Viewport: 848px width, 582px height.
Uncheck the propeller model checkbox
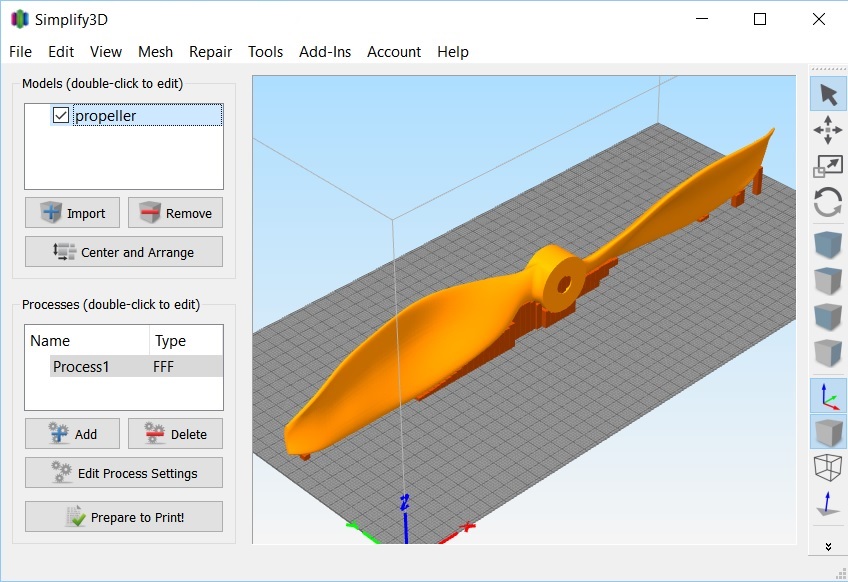(x=61, y=116)
